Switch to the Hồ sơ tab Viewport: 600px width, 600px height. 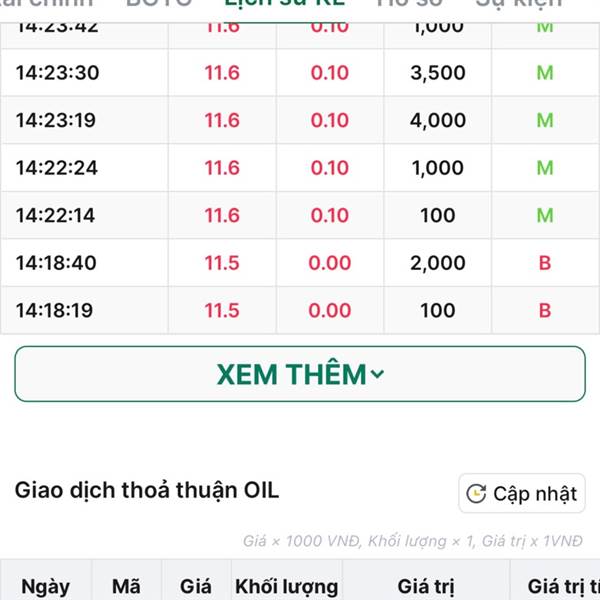(409, 3)
